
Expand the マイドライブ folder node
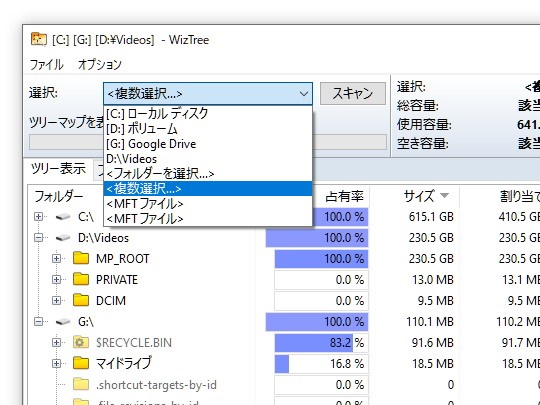coord(56,364)
